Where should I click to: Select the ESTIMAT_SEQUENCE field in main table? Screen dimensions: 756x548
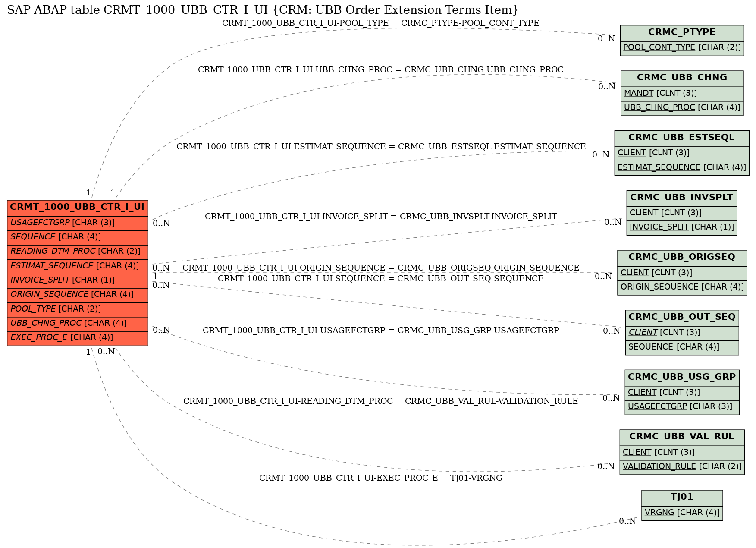78,266
